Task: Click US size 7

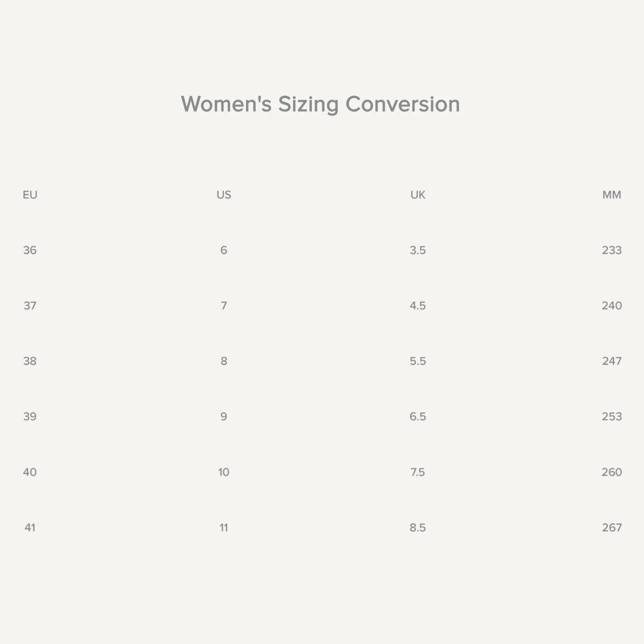Action: click(x=224, y=306)
